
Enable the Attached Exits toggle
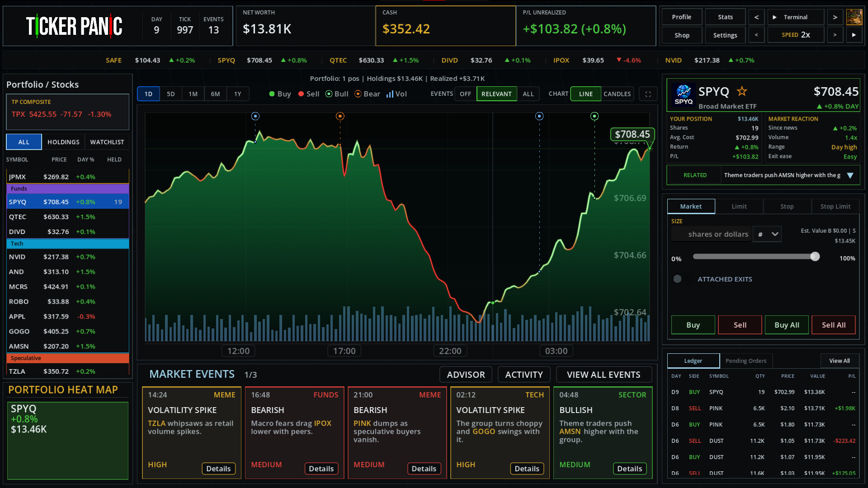point(677,279)
